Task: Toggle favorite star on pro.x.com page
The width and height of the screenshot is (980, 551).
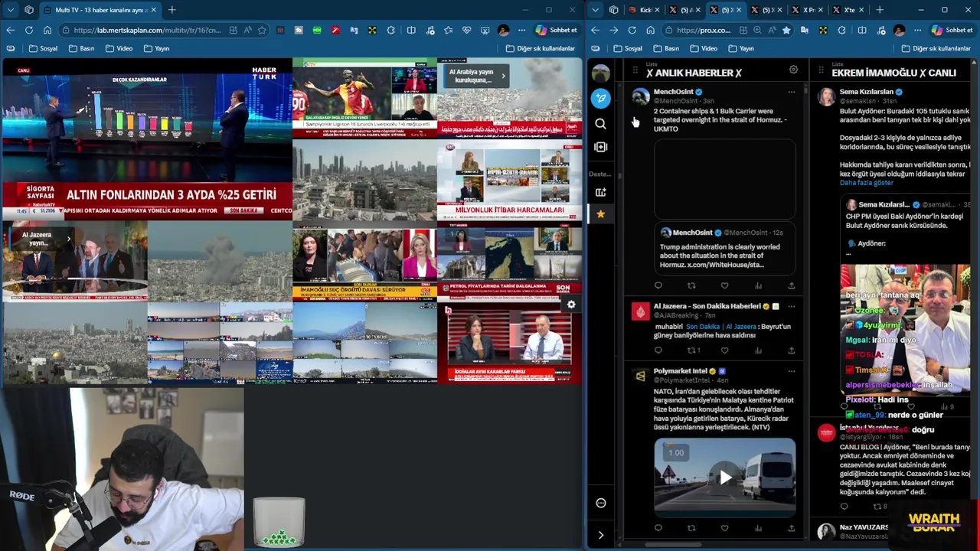Action: click(786, 30)
